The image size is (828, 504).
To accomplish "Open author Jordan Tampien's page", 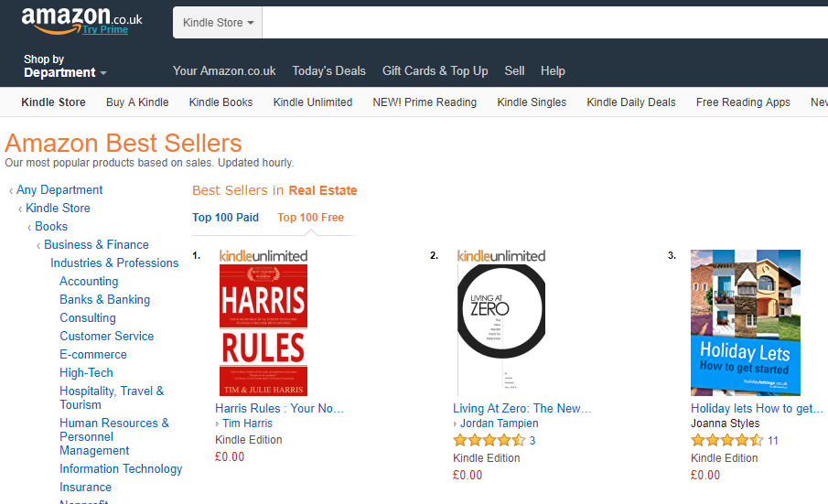I will click(x=500, y=424).
